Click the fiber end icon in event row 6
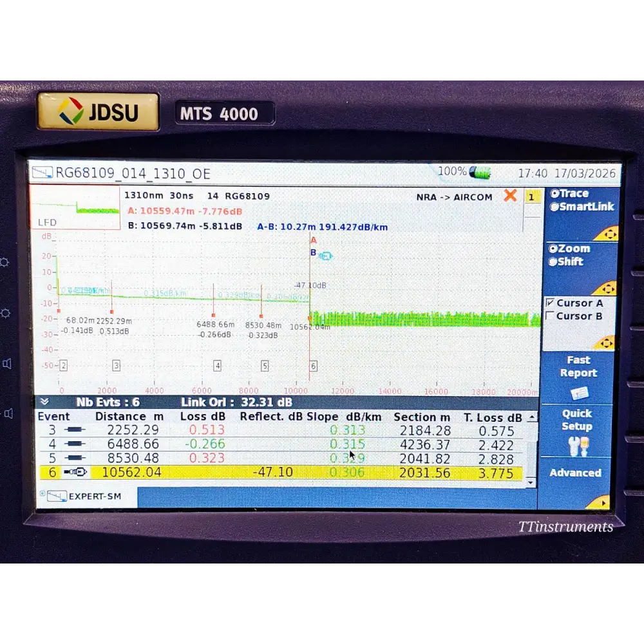Image resolution: width=644 pixels, height=644 pixels. (x=75, y=472)
